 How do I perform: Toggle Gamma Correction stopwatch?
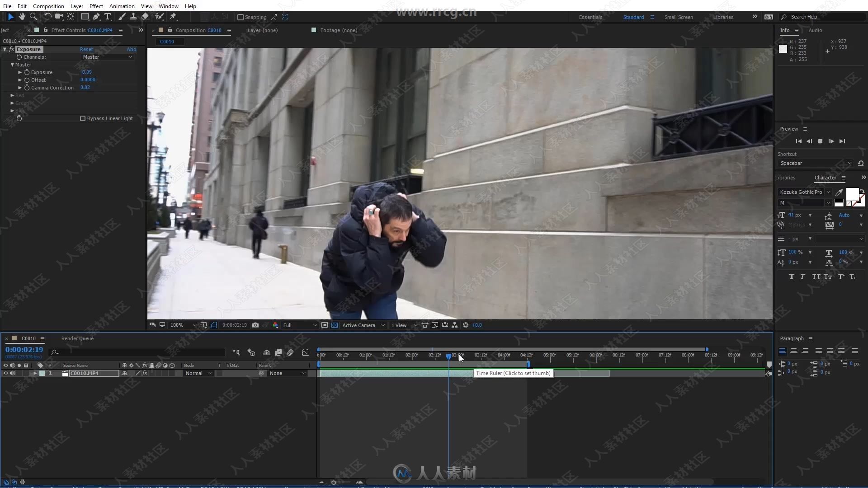click(x=27, y=88)
